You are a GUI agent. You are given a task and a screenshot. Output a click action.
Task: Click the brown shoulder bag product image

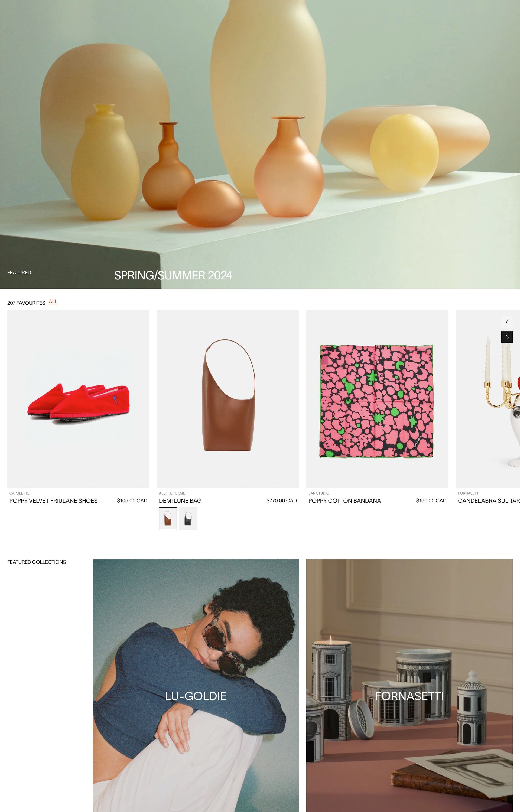(x=227, y=399)
